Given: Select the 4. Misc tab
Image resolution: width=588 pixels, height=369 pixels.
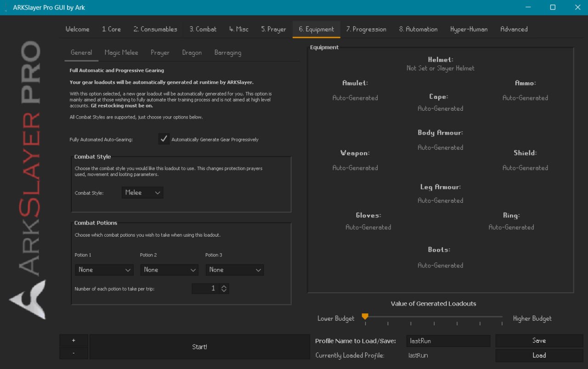Looking at the screenshot, I should tap(239, 29).
